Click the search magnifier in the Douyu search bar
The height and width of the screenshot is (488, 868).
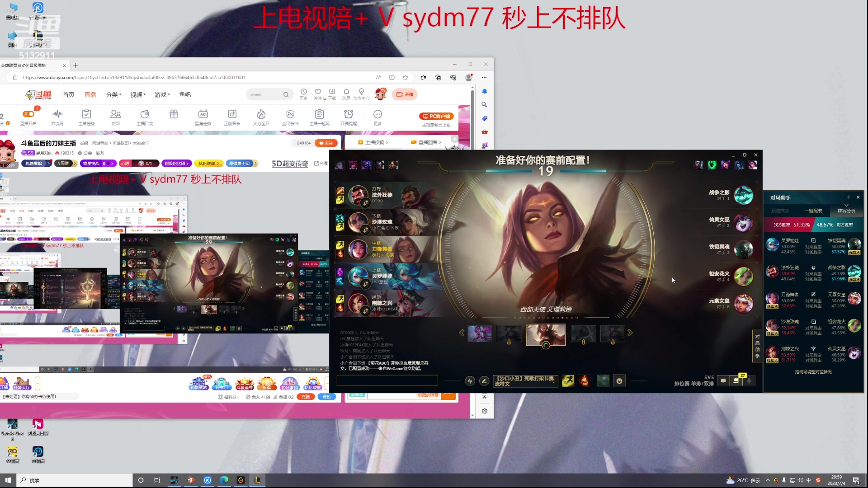[286, 94]
